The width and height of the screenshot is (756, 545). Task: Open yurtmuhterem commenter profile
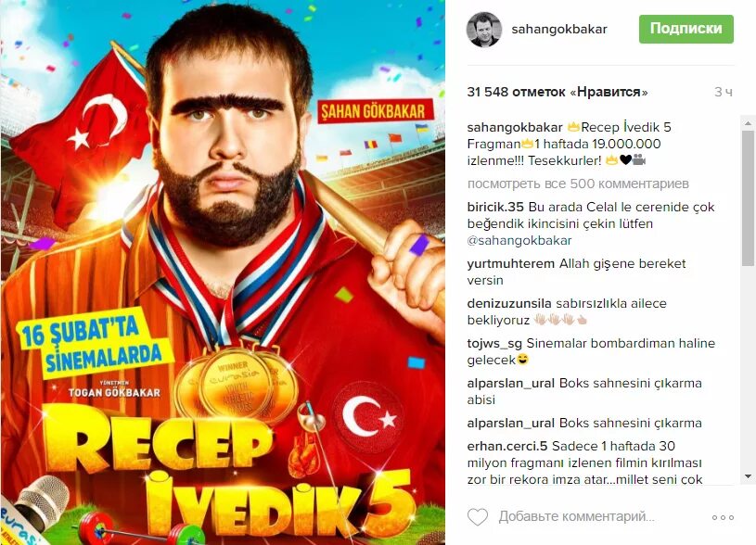(x=510, y=264)
